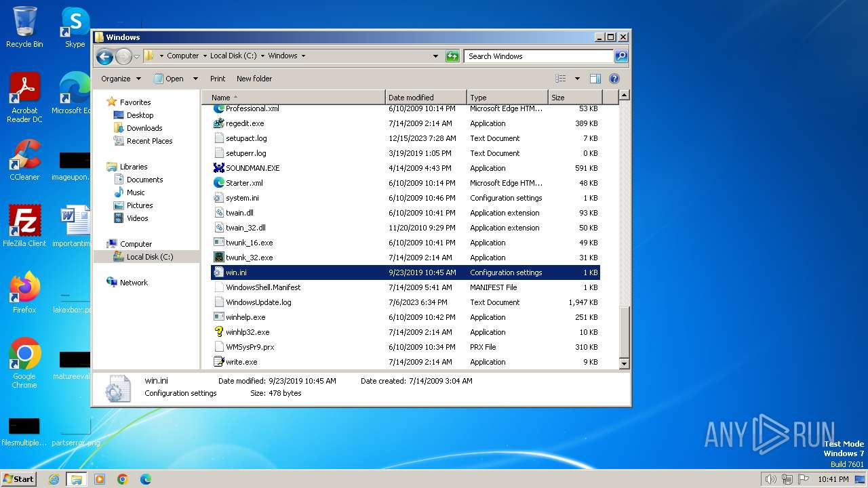The height and width of the screenshot is (488, 868).
Task: Open the address bar history dropdown
Action: (435, 56)
